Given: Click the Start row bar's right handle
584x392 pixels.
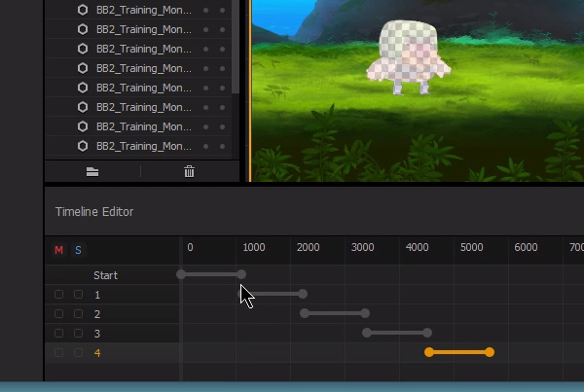Looking at the screenshot, I should pos(241,274).
